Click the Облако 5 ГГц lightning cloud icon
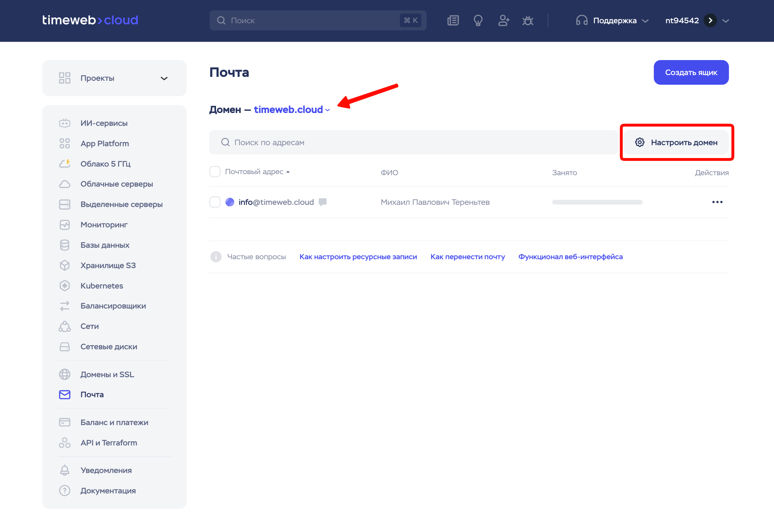 tap(65, 164)
